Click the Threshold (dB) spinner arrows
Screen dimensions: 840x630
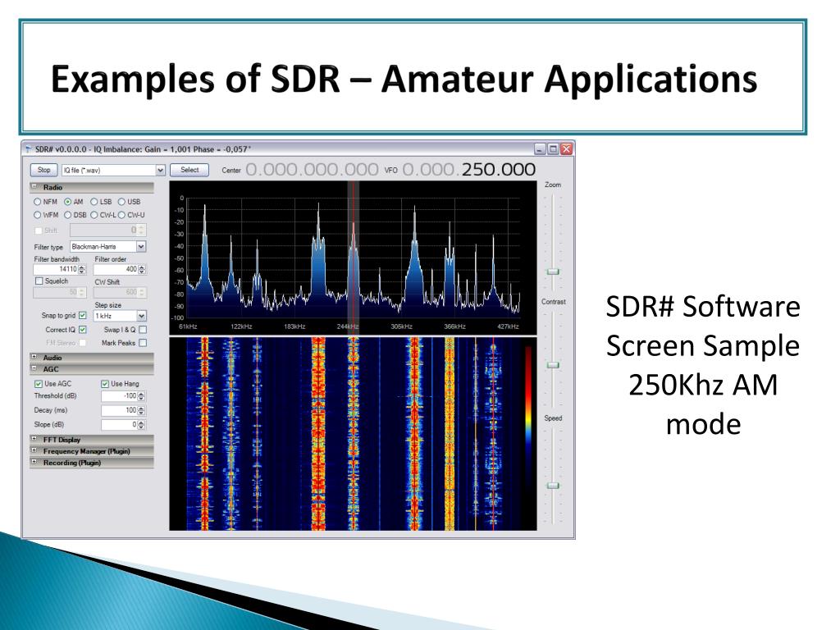click(141, 396)
